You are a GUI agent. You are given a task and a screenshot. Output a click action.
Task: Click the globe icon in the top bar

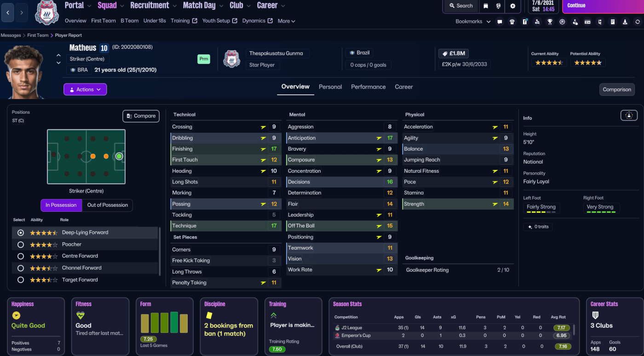pos(499,6)
